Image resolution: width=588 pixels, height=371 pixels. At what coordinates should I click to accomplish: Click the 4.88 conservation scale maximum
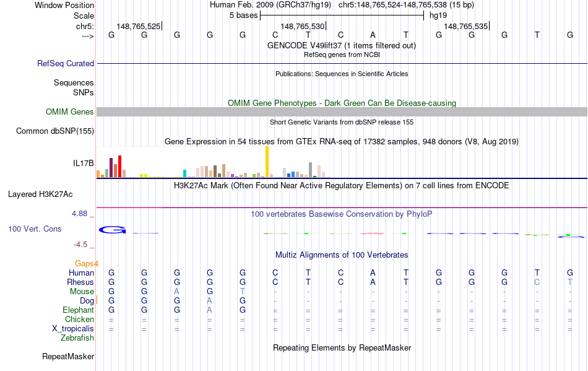coord(79,214)
